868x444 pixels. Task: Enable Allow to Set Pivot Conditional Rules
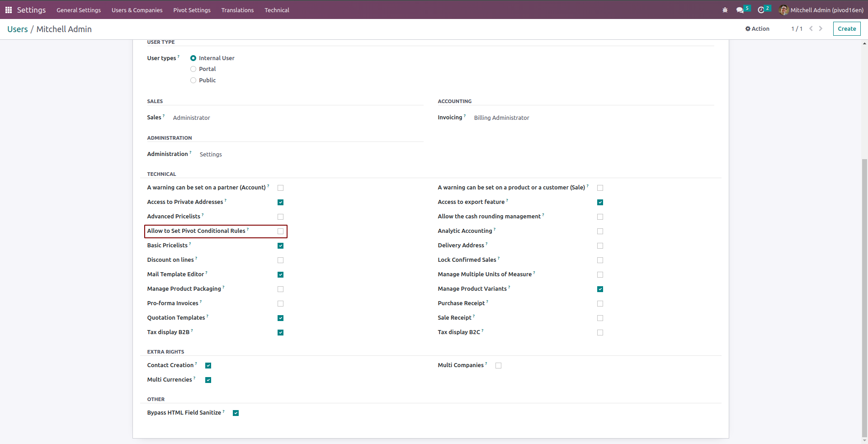pyautogui.click(x=280, y=231)
